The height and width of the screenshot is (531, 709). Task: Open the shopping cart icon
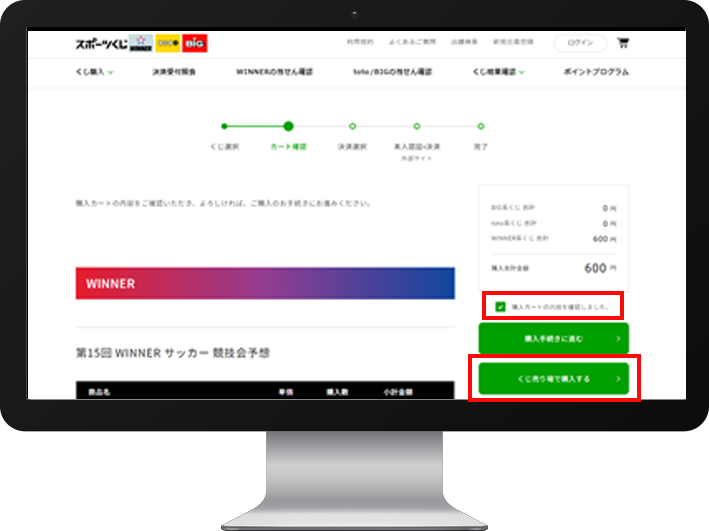coord(623,43)
